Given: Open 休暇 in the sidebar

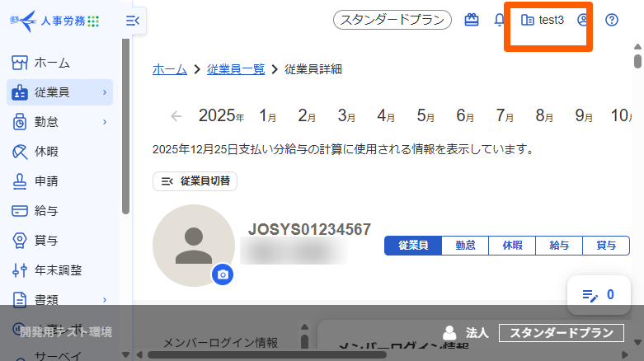Looking at the screenshot, I should pos(46,152).
